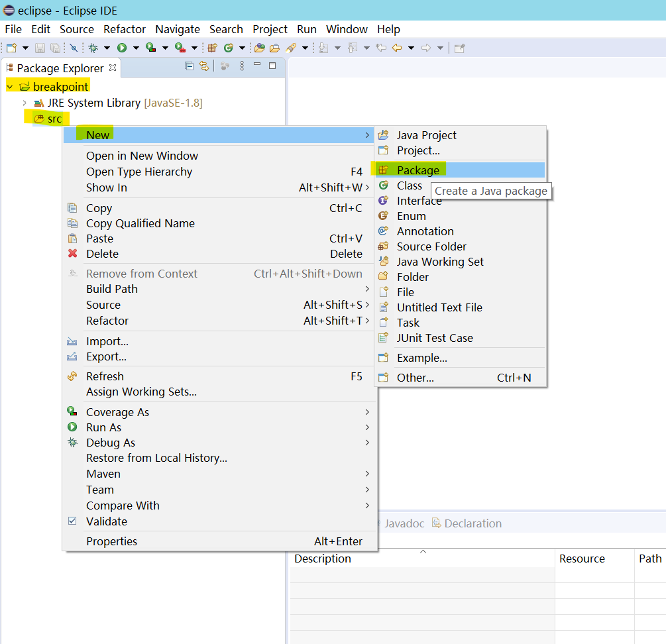Open the Build Path submenu
Image resolution: width=666 pixels, height=644 pixels.
[x=219, y=289]
